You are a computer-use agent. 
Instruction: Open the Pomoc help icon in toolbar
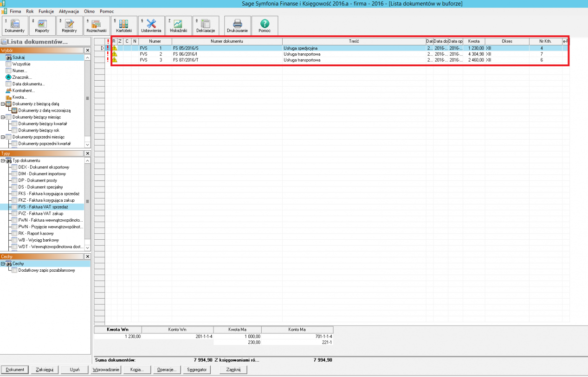coord(265,26)
